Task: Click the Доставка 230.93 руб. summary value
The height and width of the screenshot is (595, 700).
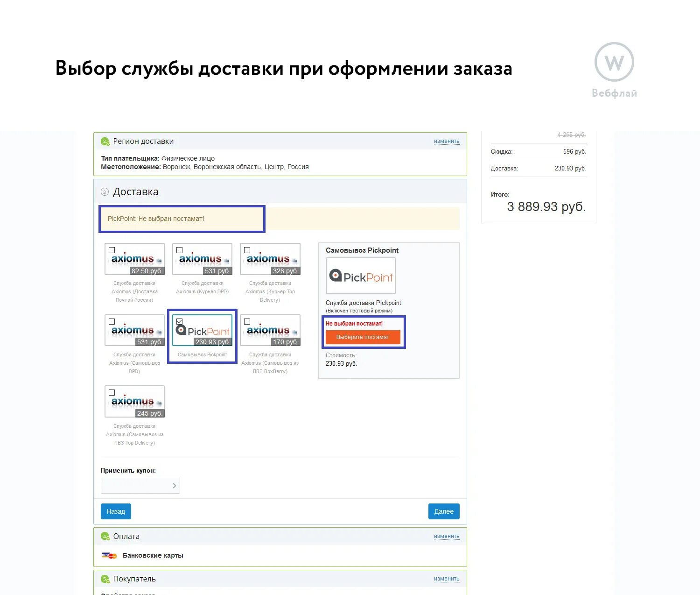Action: coord(570,169)
